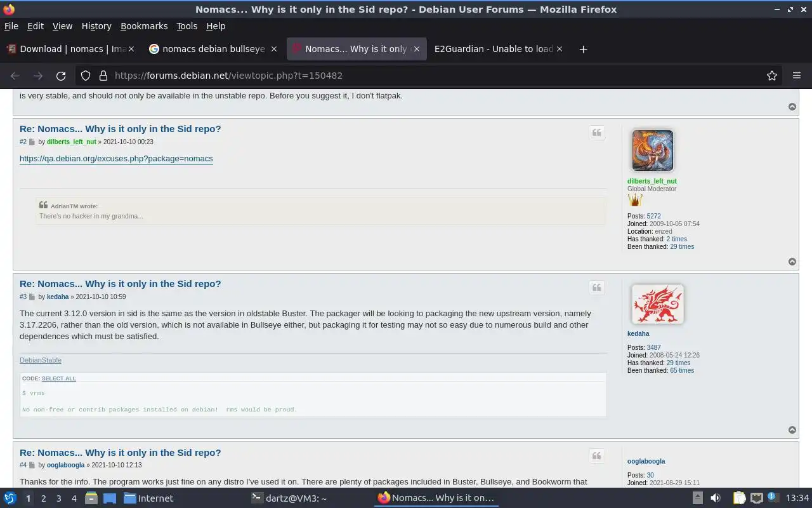Click dilberts_left_nut's avatar image
This screenshot has height=508, width=812.
pos(652,150)
